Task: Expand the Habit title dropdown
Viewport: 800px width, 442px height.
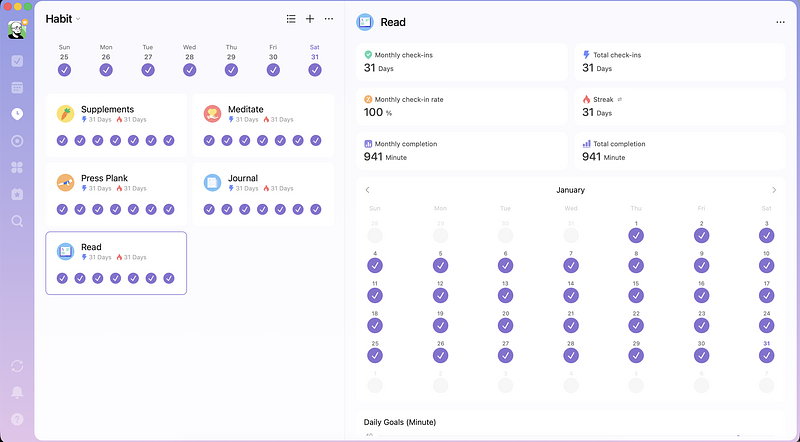Action: point(78,19)
